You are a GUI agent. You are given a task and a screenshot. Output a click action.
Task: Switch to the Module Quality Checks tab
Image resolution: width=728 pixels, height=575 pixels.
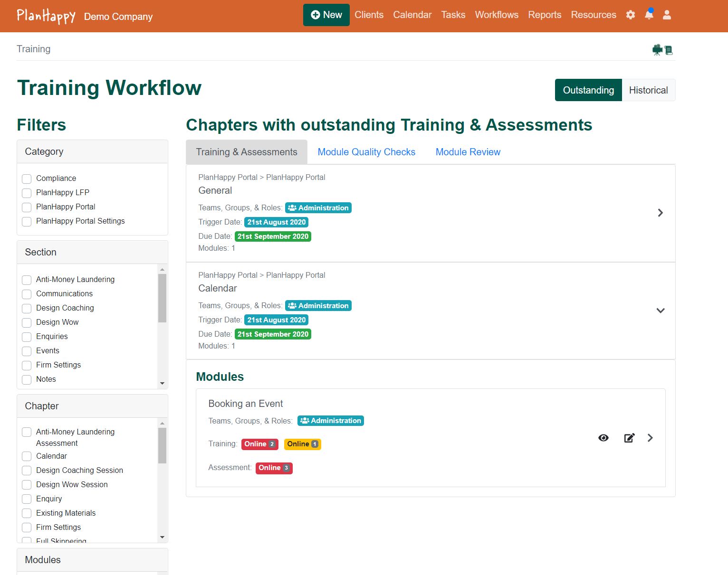pos(366,152)
